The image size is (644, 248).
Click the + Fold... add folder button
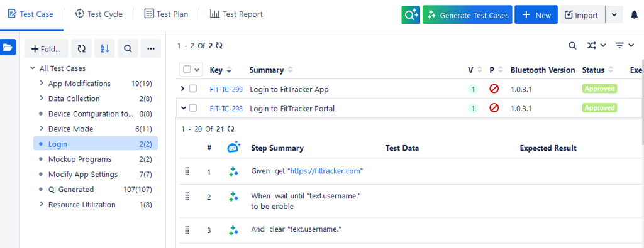coord(47,49)
